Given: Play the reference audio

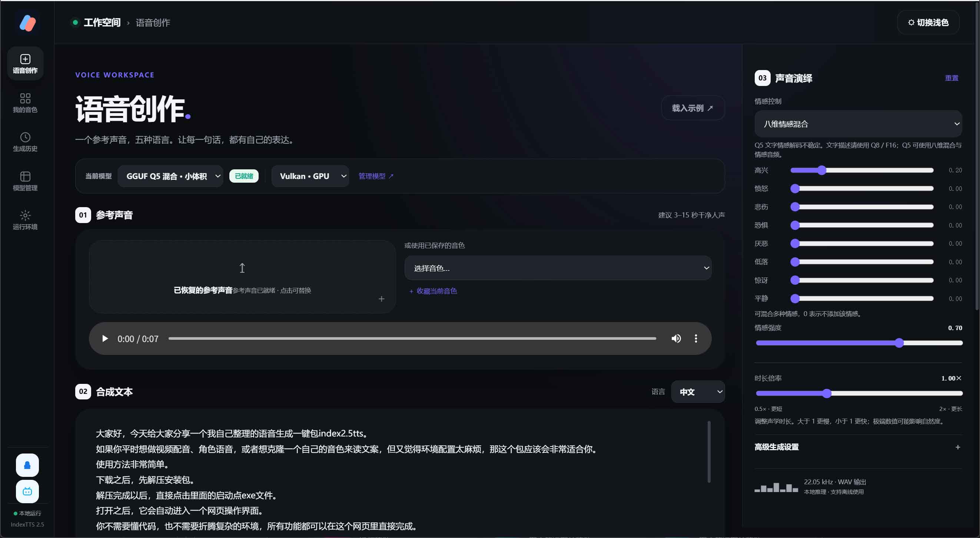Looking at the screenshot, I should [105, 339].
